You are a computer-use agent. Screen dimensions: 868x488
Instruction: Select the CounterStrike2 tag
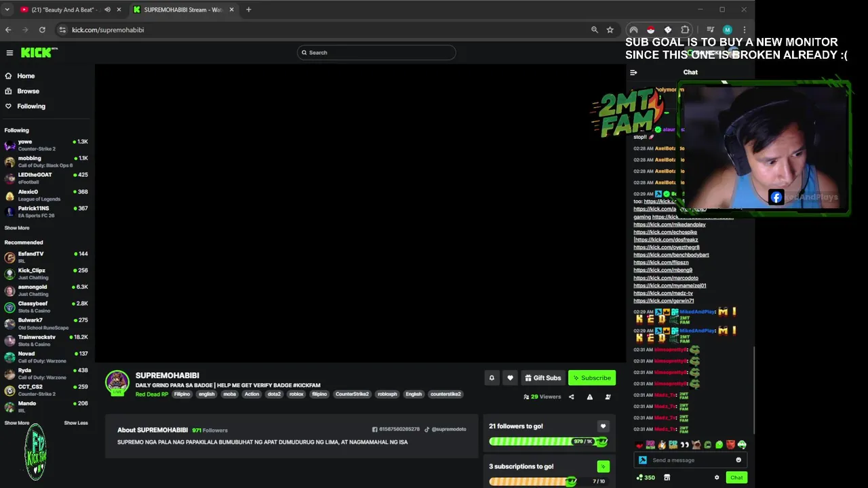point(352,394)
